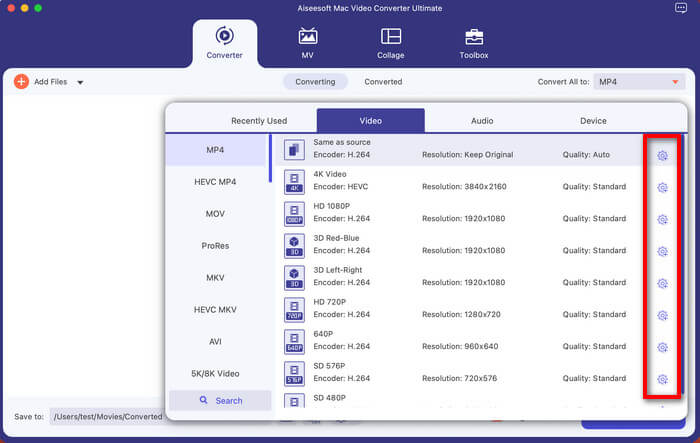Select MKV format

click(x=215, y=278)
